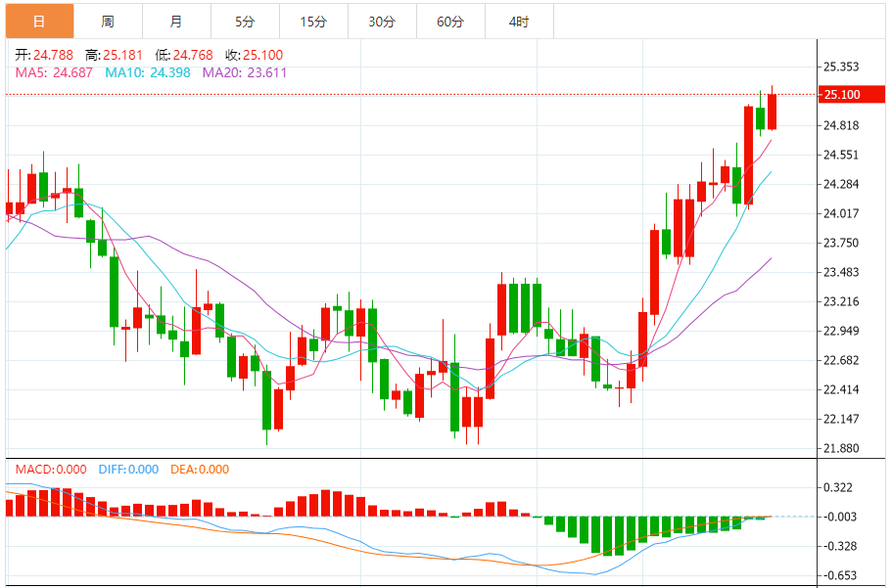Click the 22.147 price axis label
This screenshot has height=588, width=892.
click(x=841, y=420)
